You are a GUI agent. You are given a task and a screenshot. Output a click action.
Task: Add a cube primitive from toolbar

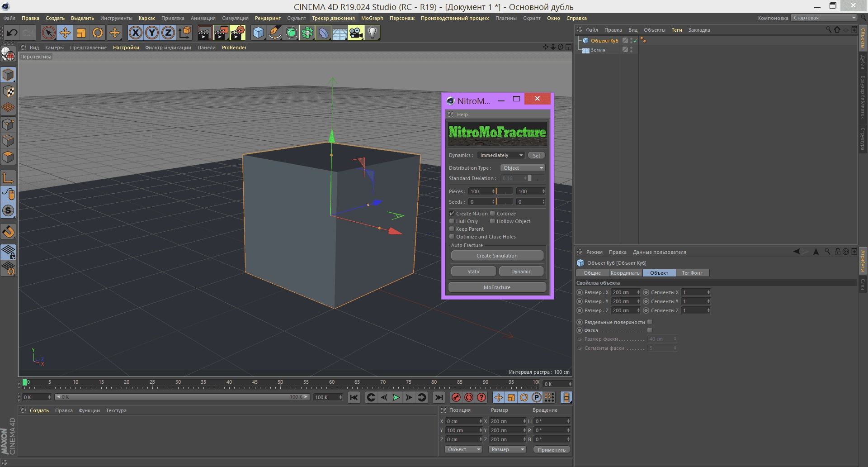click(258, 33)
